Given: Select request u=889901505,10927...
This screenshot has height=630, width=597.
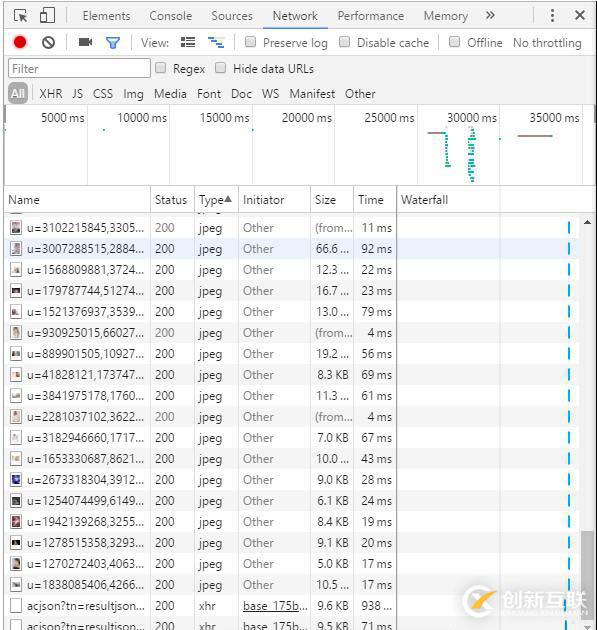Looking at the screenshot, I should tap(292, 354).
